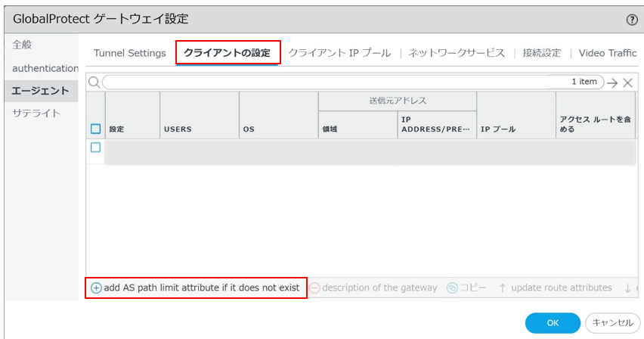Click the minus delete icon in bottom toolbar
This screenshot has width=644, height=339.
(x=314, y=288)
